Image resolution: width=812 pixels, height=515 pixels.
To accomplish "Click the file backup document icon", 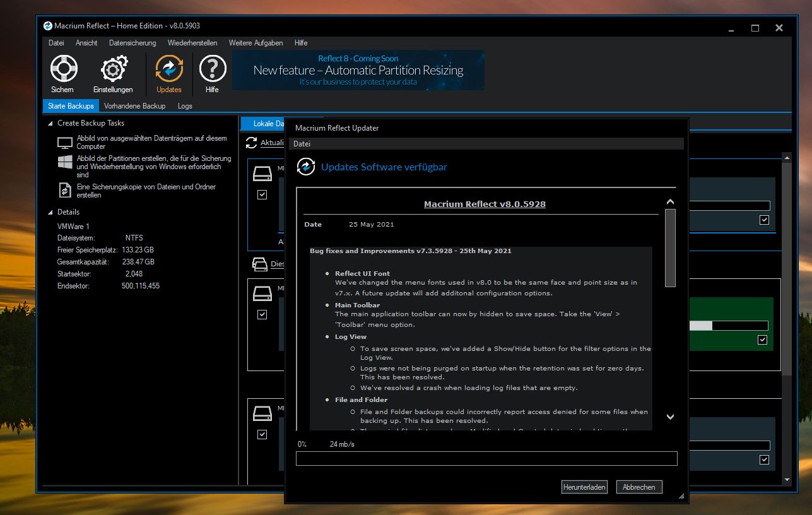I will pos(65,190).
